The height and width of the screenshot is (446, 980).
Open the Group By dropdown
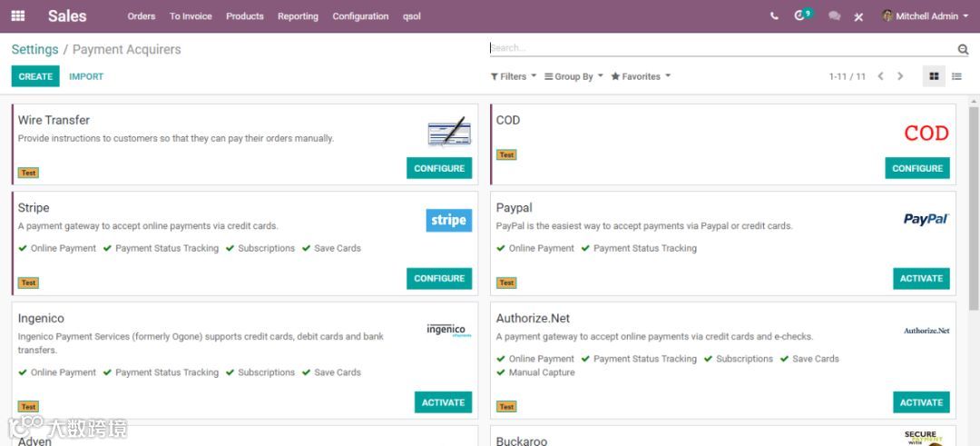573,76
